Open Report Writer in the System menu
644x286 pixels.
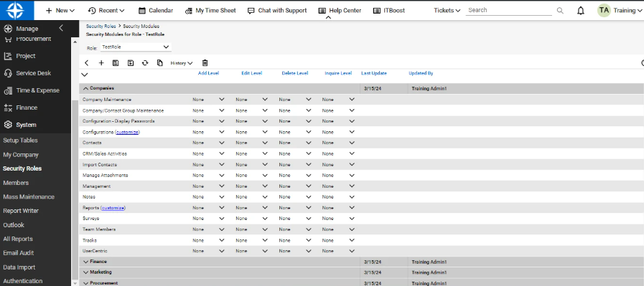[x=21, y=211]
